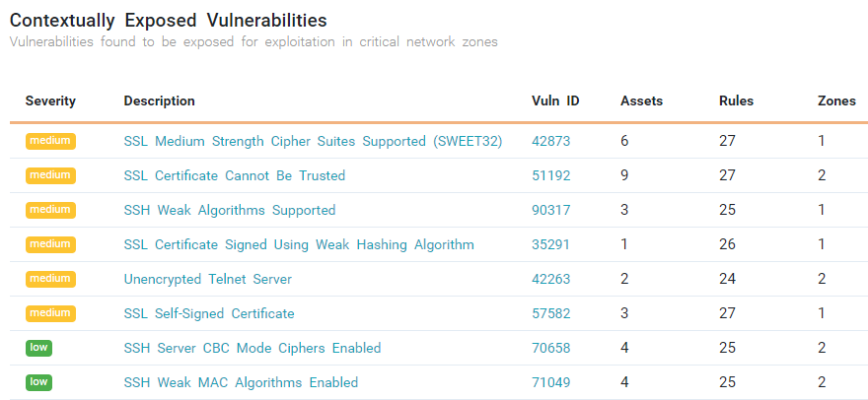868x400 pixels.
Task: Sort by Severity column header
Action: pos(50,100)
